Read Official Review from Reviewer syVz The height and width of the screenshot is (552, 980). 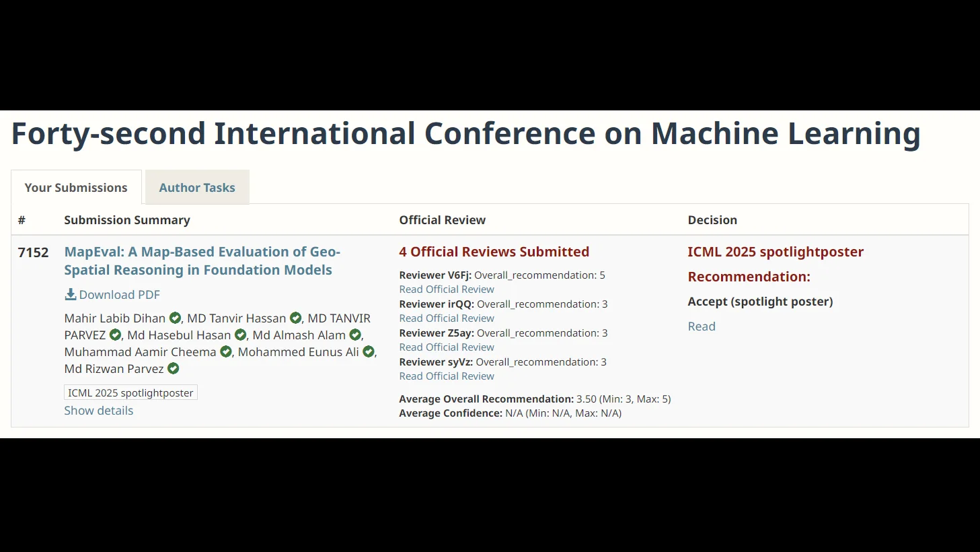pyautogui.click(x=447, y=376)
